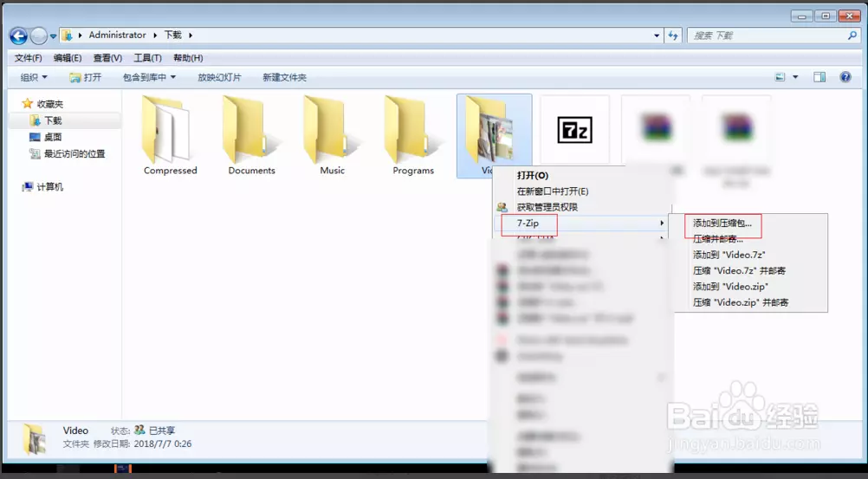Image resolution: width=868 pixels, height=479 pixels.
Task: Choose 压缩 "Video.7z" 并邮寄 option
Action: click(x=740, y=271)
